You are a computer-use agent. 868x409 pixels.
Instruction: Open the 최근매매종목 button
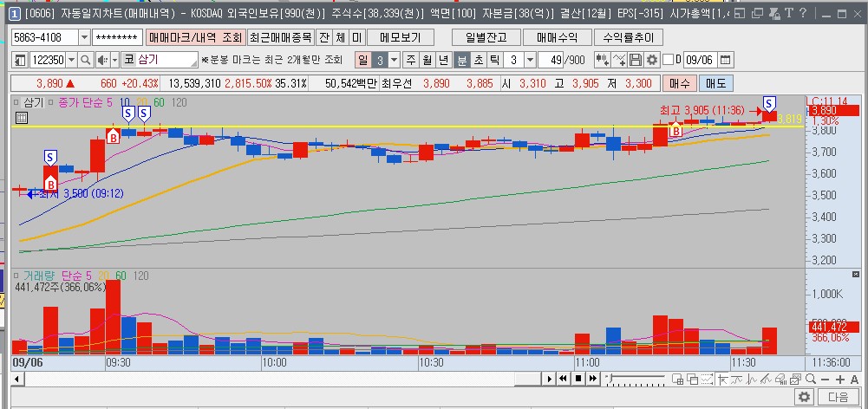pyautogui.click(x=281, y=37)
